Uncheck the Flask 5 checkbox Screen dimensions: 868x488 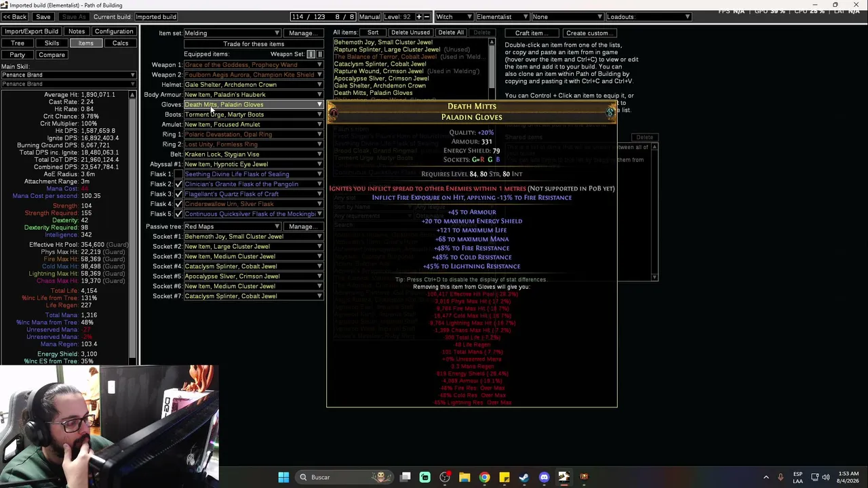[x=178, y=214]
